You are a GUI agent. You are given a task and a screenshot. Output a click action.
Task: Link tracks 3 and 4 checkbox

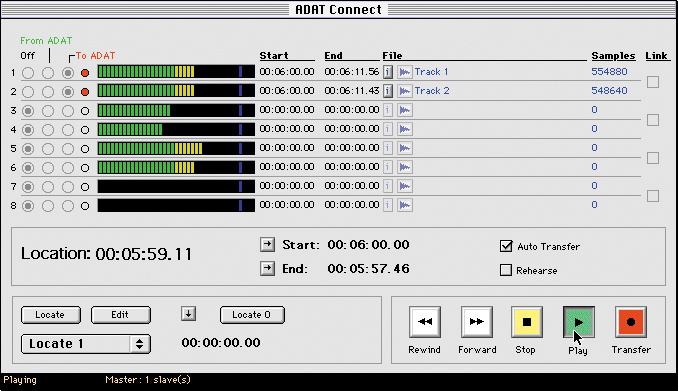click(x=653, y=120)
